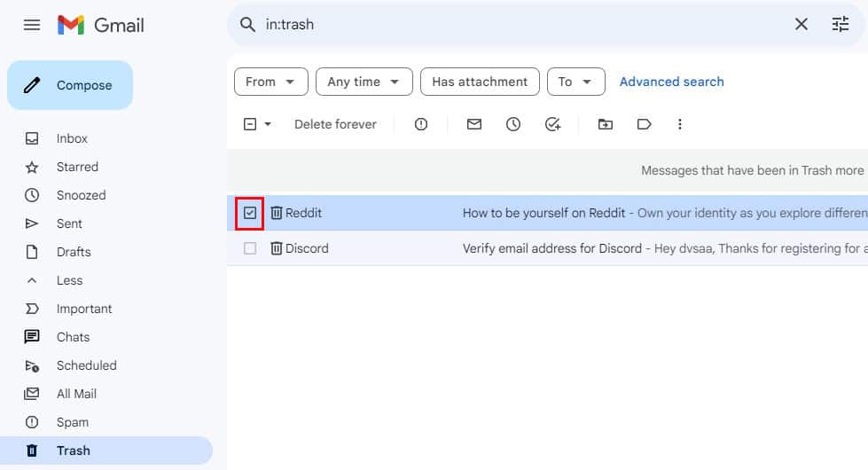The width and height of the screenshot is (868, 470).
Task: Toggle the Has attachment filter
Action: coord(480,82)
